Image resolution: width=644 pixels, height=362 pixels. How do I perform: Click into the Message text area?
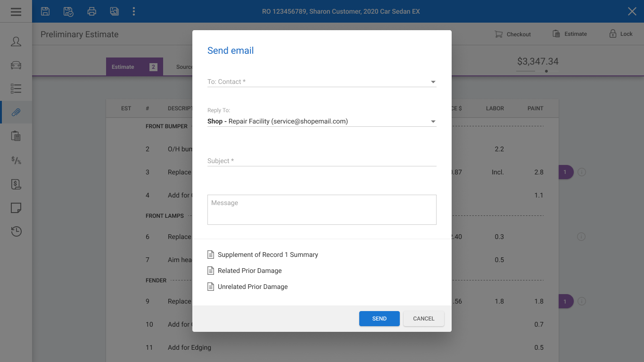tap(322, 210)
